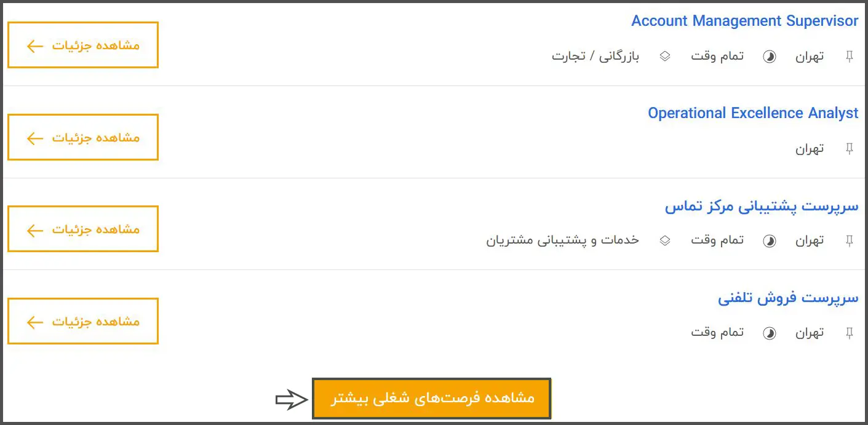Click the مشاهده فرصت‌های شغلی بیشتر button

point(431,399)
